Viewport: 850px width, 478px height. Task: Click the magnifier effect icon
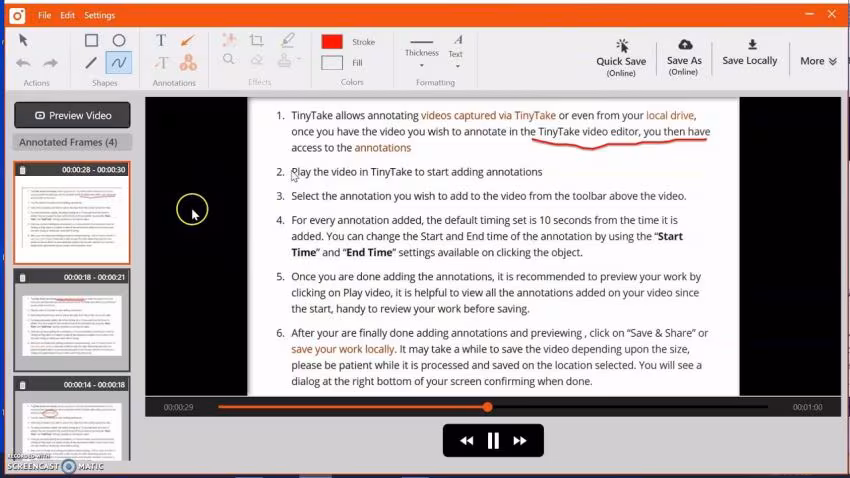pyautogui.click(x=229, y=59)
